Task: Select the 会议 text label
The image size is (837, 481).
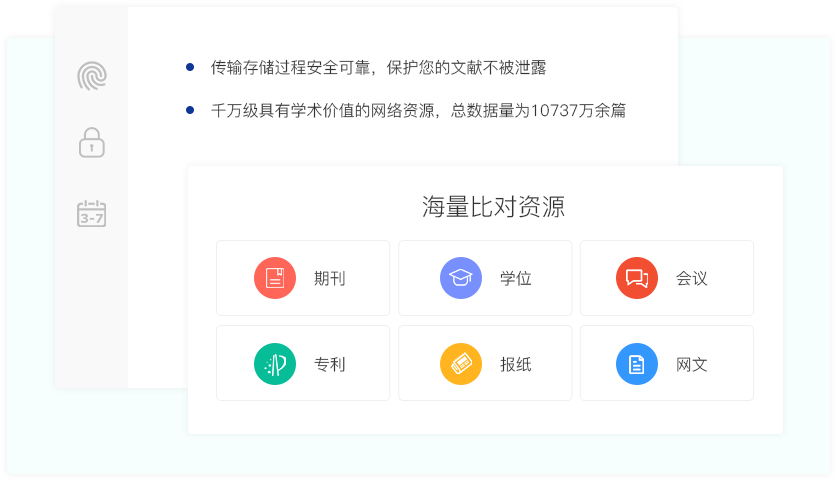Action: tap(691, 279)
